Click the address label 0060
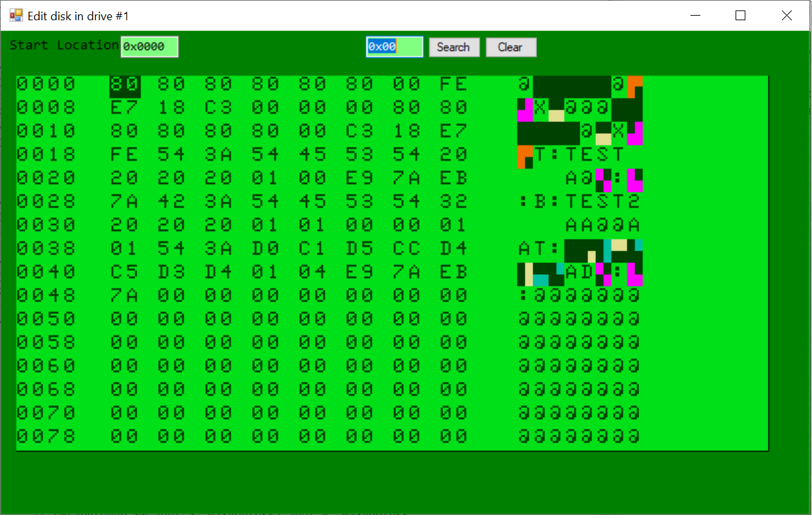The image size is (812, 515). (46, 366)
